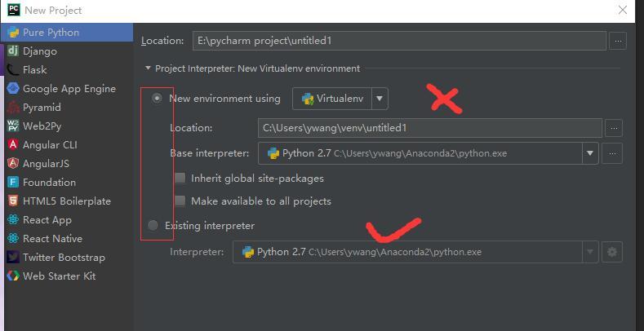This screenshot has width=644, height=331.
Task: Select Existing interpreter radio button
Action: click(x=153, y=225)
